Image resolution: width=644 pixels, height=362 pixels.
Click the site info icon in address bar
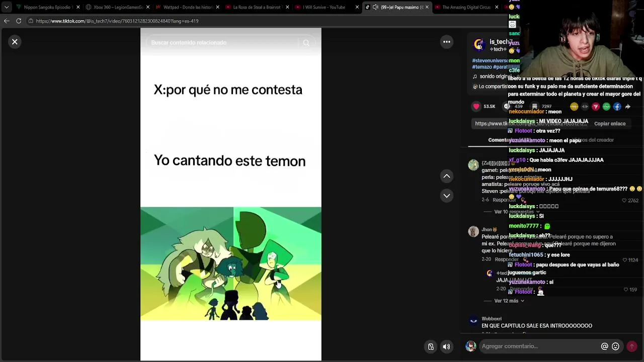tap(31, 21)
